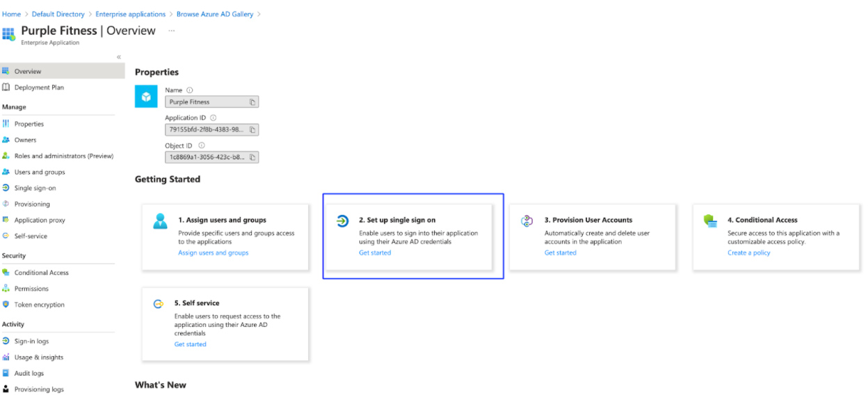
Task: Copy the Application ID value
Action: tap(252, 129)
